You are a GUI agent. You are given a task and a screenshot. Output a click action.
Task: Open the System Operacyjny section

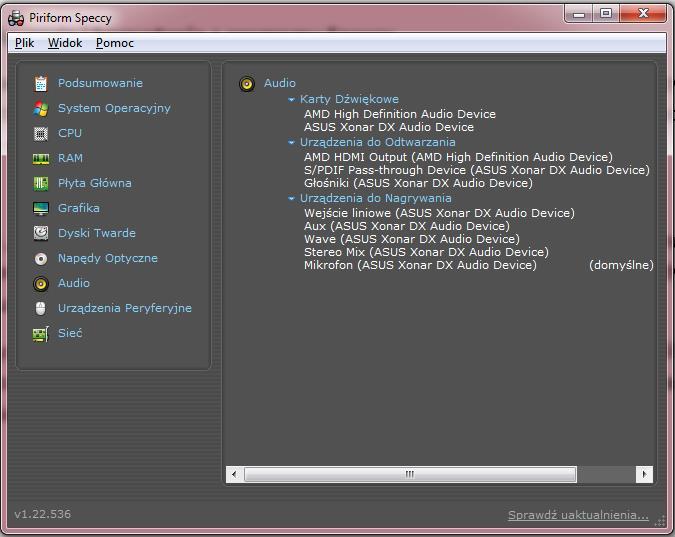click(114, 108)
